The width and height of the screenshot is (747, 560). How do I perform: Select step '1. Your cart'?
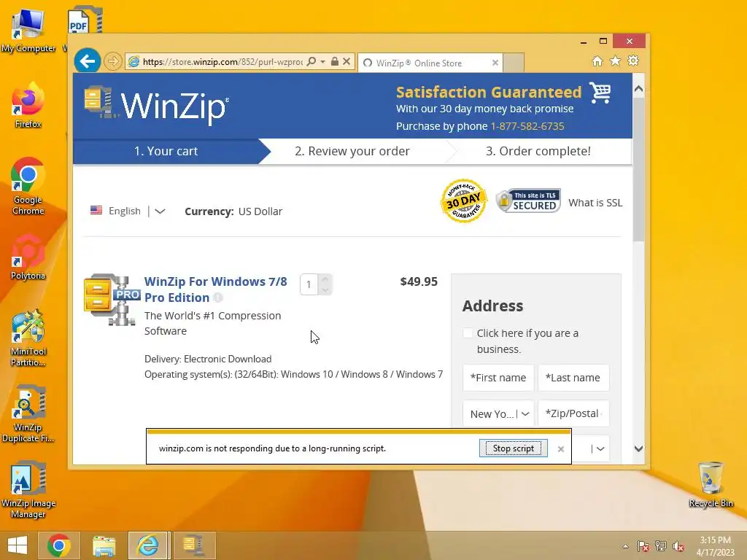coord(166,151)
